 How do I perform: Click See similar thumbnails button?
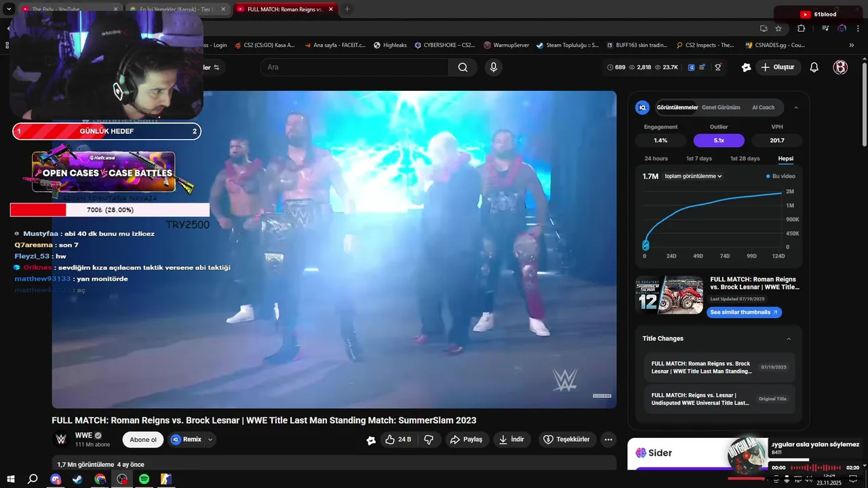tap(744, 312)
